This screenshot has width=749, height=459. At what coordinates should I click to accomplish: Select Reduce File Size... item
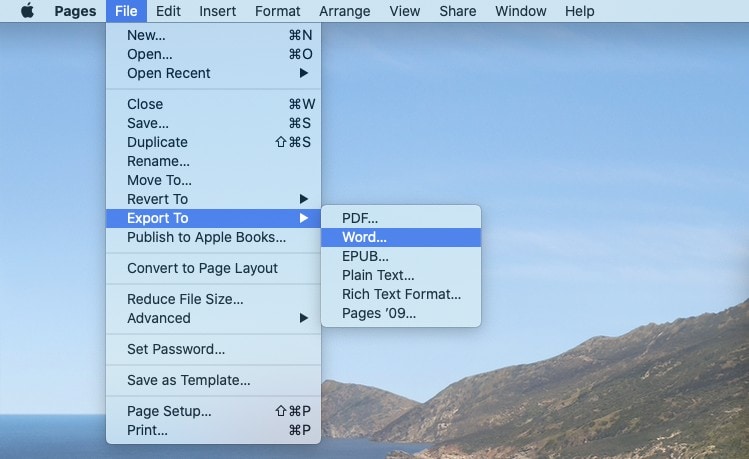point(185,299)
